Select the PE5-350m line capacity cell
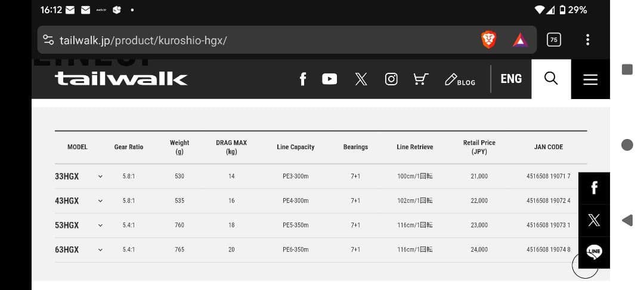Screen dimensions: 644x290 [296, 225]
